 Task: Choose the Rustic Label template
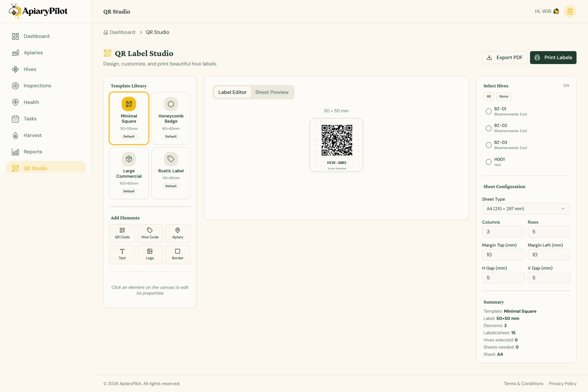tap(171, 173)
